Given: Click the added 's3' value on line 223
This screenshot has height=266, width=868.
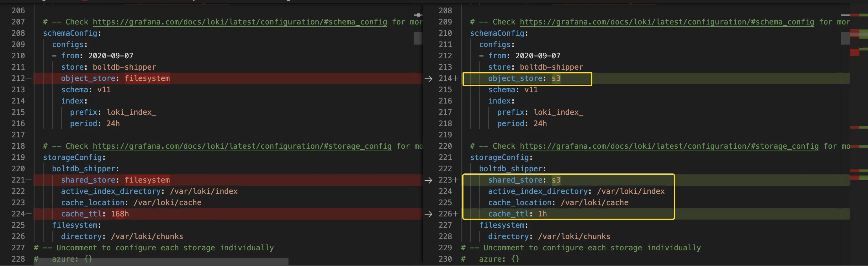Looking at the screenshot, I should [556, 180].
